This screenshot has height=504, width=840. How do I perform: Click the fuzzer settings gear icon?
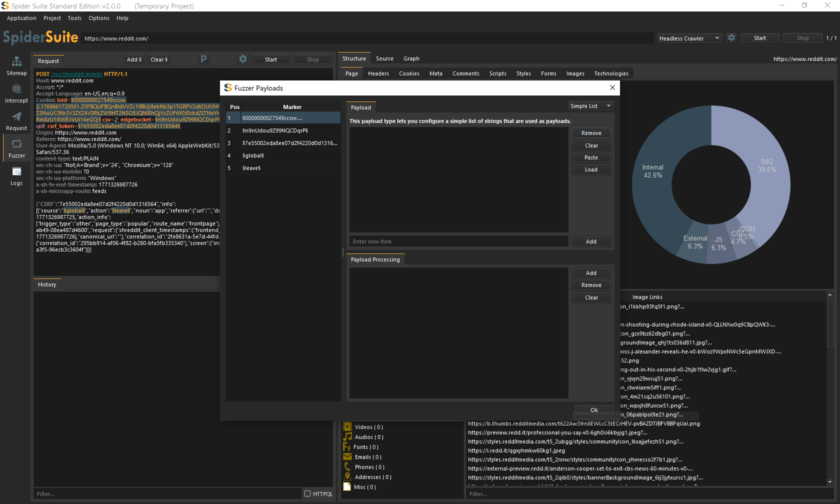[x=243, y=59]
